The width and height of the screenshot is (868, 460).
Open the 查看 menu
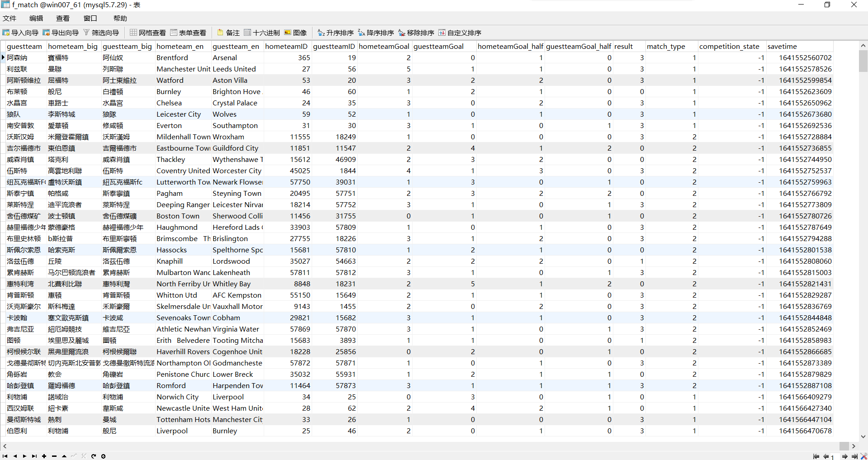click(x=63, y=18)
